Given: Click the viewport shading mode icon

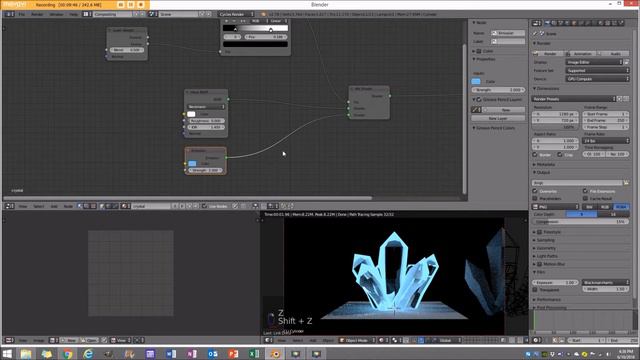Looking at the screenshot, I should (383, 340).
